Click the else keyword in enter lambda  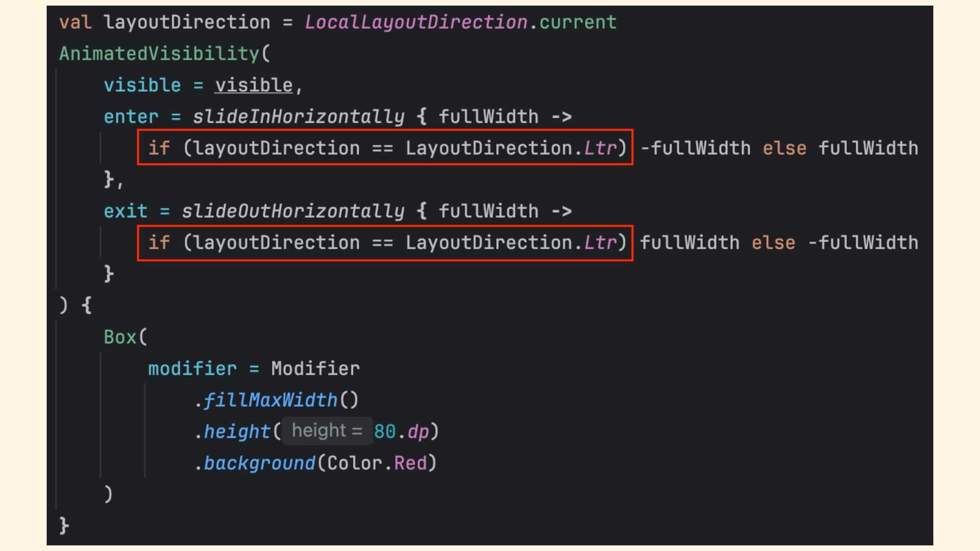(785, 148)
